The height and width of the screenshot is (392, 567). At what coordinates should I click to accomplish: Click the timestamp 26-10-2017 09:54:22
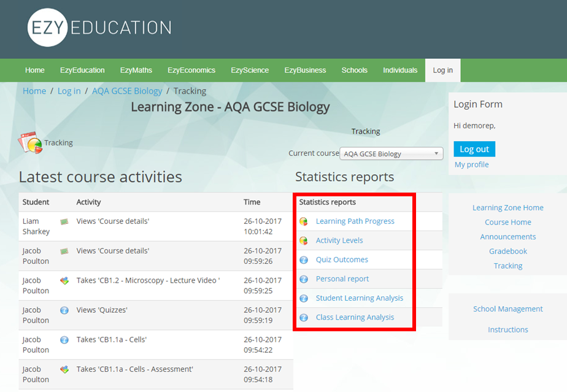click(x=263, y=345)
